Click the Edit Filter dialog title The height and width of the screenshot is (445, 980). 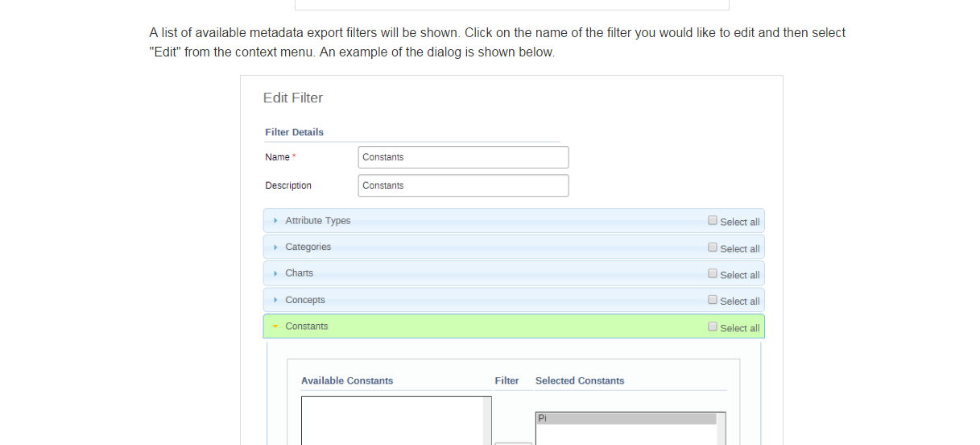293,98
